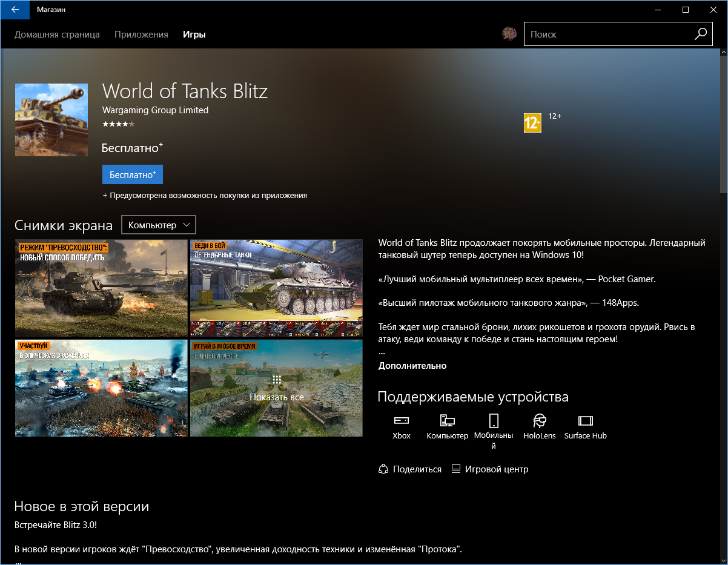Click the Снимки экрана heading

click(x=64, y=225)
